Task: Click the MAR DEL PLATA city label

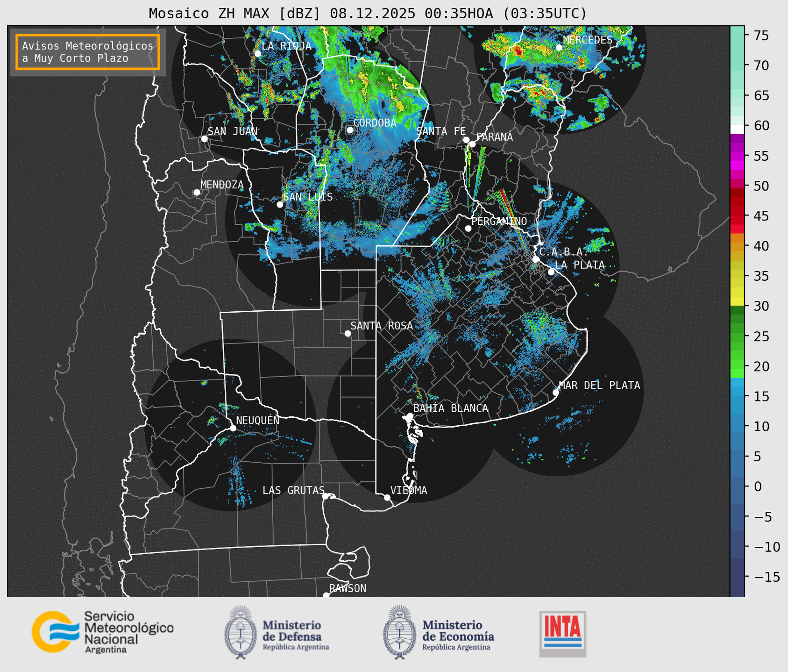Action: point(599,385)
